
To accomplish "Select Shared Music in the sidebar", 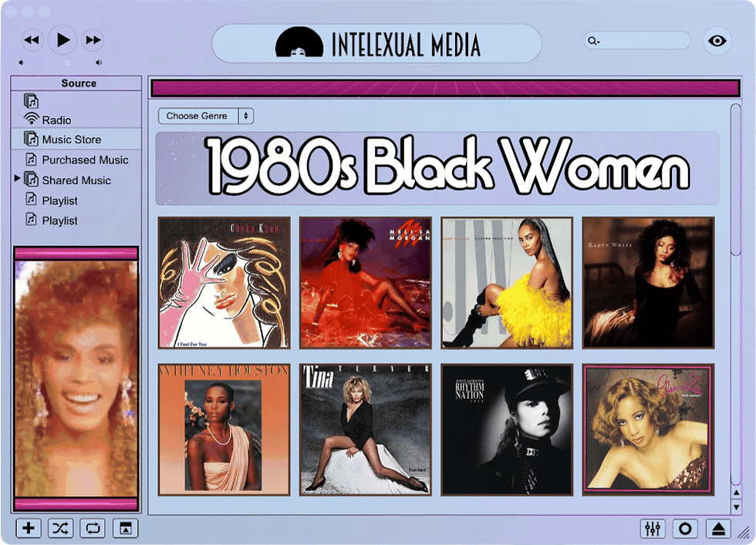I will coord(76,180).
